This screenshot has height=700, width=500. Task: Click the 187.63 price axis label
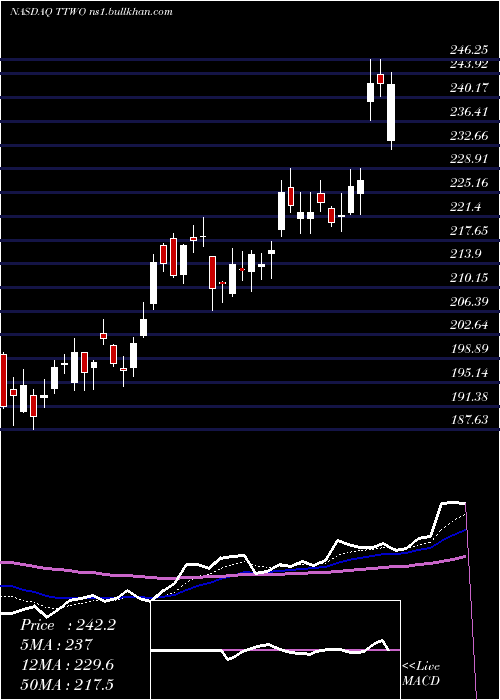[468, 420]
